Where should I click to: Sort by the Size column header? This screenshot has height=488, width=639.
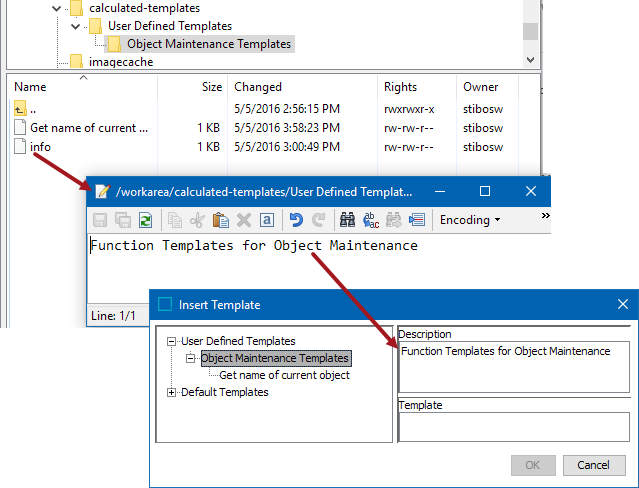(x=212, y=87)
